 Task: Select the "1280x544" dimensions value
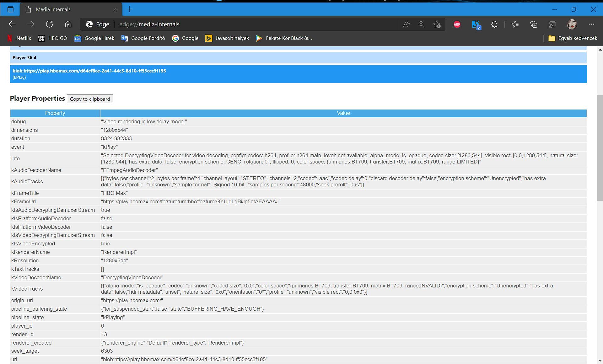[x=115, y=130]
